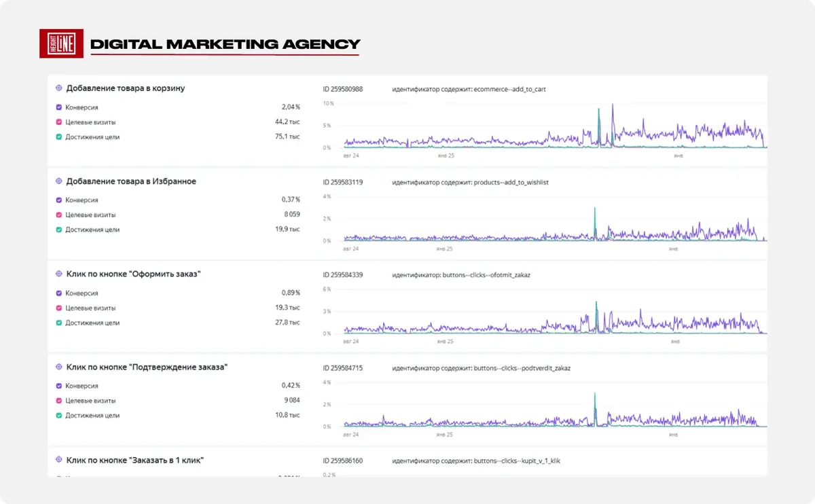Click the target icon beside "Заказать в 1 клик"
Viewport: 815px width, 504px height.
59,460
